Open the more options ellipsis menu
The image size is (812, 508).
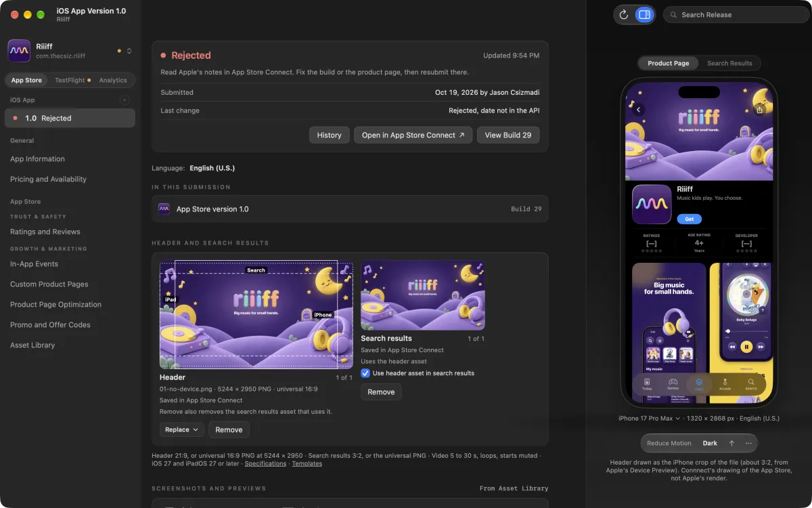coord(748,443)
